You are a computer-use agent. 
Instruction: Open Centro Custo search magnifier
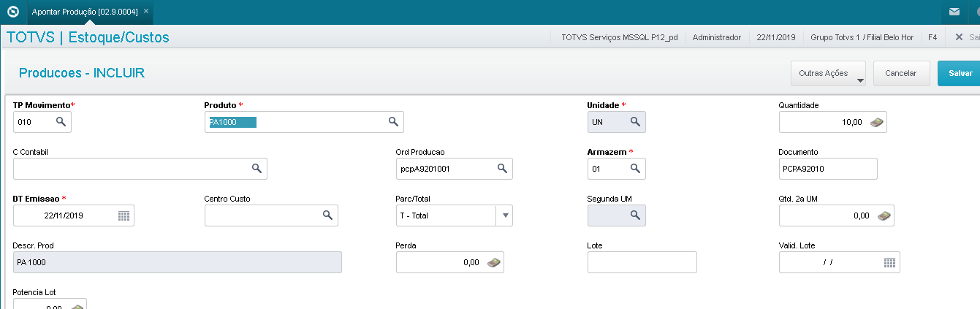click(x=327, y=215)
